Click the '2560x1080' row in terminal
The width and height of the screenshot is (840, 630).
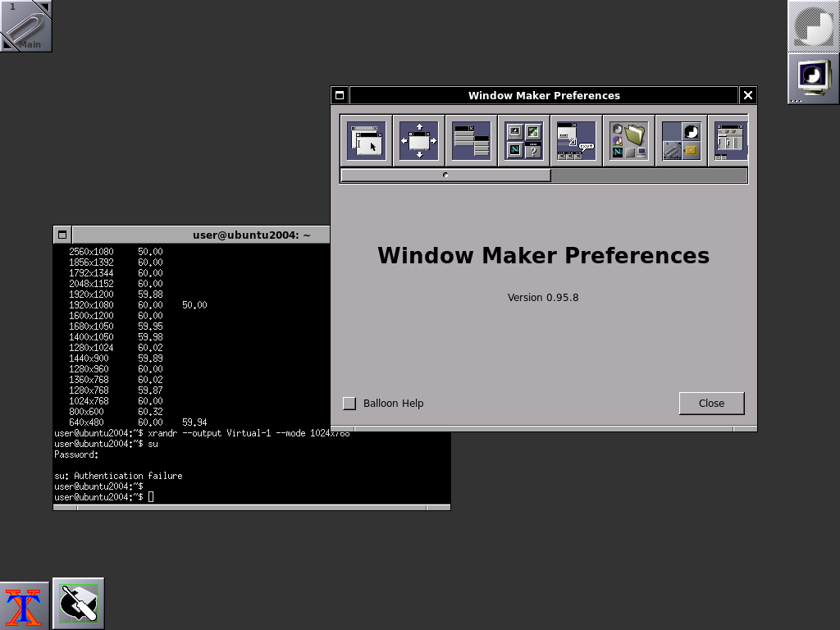pyautogui.click(x=116, y=251)
